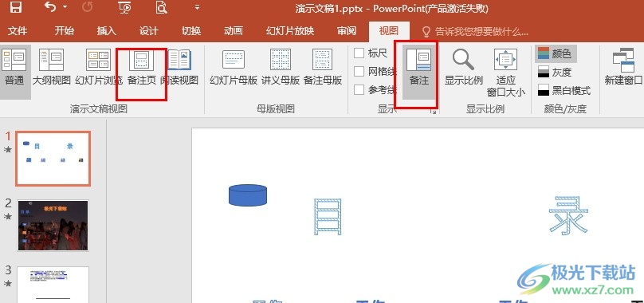The height and width of the screenshot is (303, 644).
Task: Switch to 大纲视图
Action: (52, 68)
